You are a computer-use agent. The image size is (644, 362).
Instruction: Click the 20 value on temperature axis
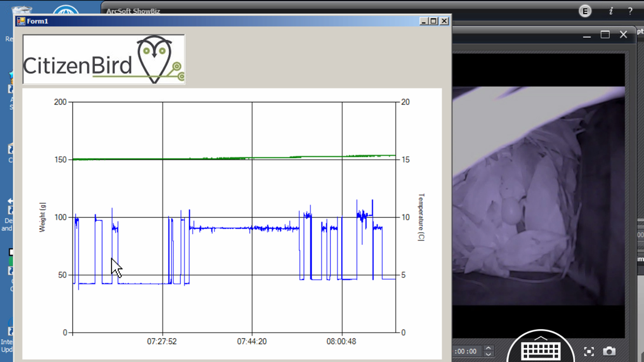tap(405, 102)
